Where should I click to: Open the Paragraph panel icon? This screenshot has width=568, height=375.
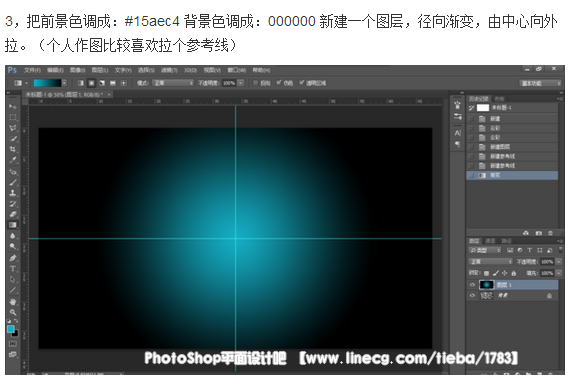click(x=458, y=144)
